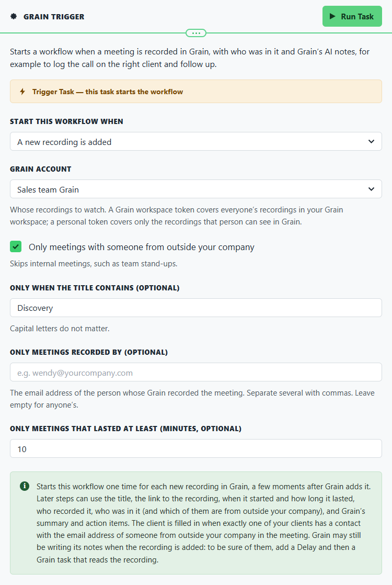Click the green info note paragraph
This screenshot has height=585, width=392.
click(203, 523)
